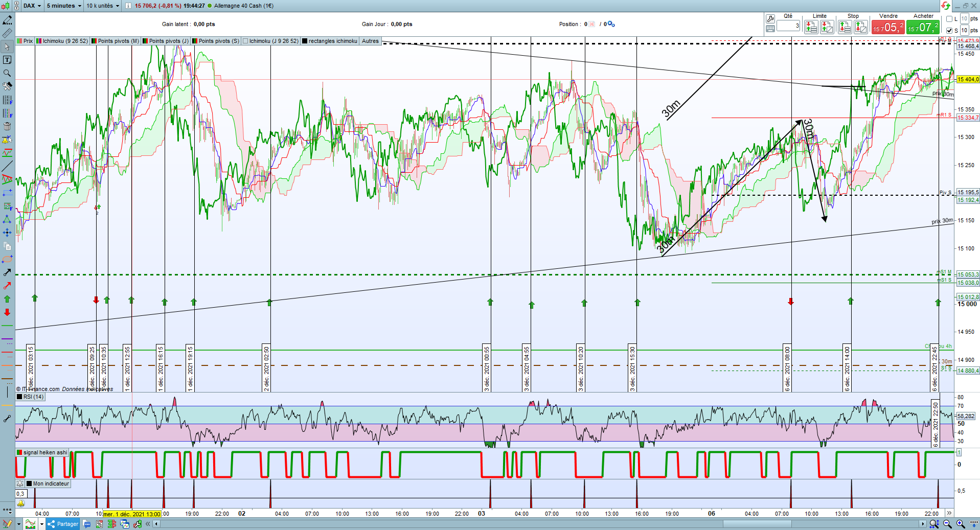The width and height of the screenshot is (980, 530).
Task: Click the red Vendre sell button
Action: [x=888, y=27]
